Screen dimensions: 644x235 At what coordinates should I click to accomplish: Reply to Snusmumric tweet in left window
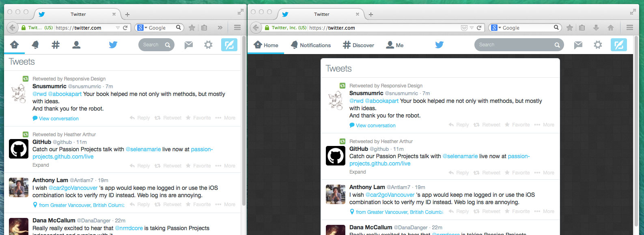(140, 118)
